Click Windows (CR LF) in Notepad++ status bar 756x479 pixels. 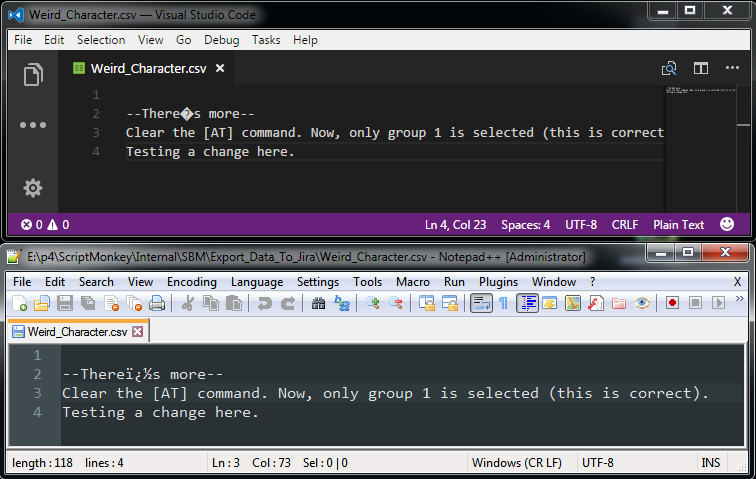pos(516,463)
